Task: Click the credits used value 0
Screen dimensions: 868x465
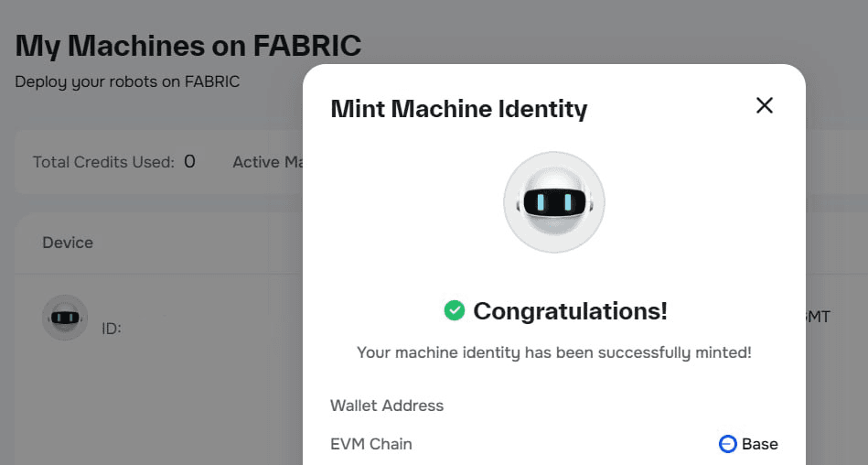Action: pos(189,162)
